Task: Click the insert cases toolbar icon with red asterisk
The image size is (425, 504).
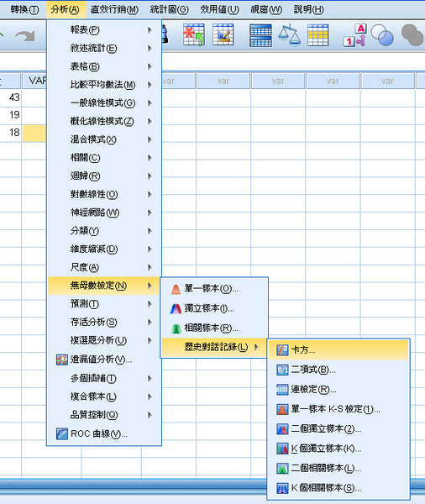Action: pyautogui.click(x=194, y=34)
